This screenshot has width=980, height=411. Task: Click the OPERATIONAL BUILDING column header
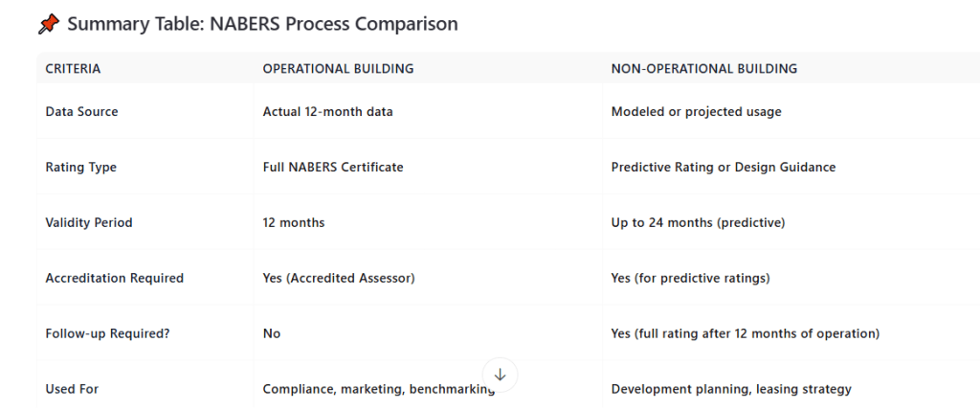pyautogui.click(x=338, y=69)
